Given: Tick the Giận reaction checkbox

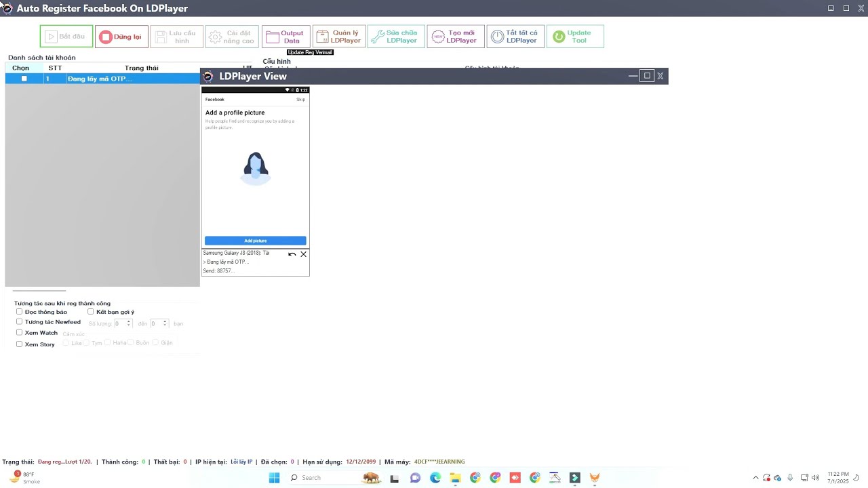Looking at the screenshot, I should 156,343.
